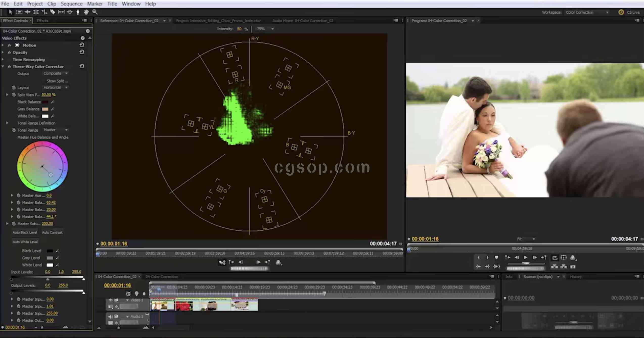The image size is (644, 338).
Task: Open the Sequence menu
Action: (x=72, y=4)
